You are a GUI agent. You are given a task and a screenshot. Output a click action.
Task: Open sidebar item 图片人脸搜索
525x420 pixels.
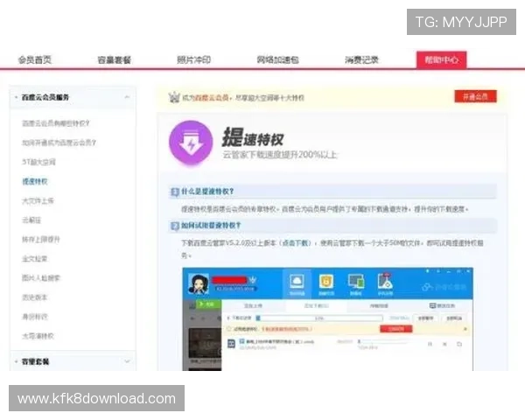click(x=41, y=278)
